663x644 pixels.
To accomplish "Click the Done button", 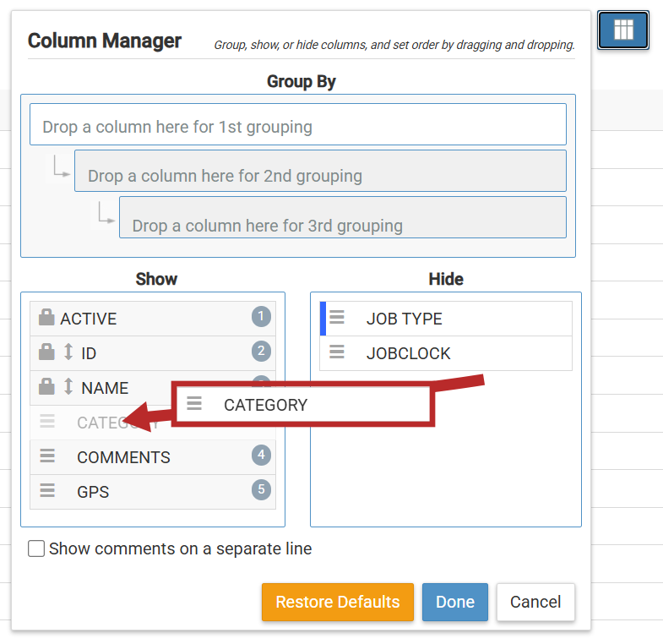I will (455, 602).
